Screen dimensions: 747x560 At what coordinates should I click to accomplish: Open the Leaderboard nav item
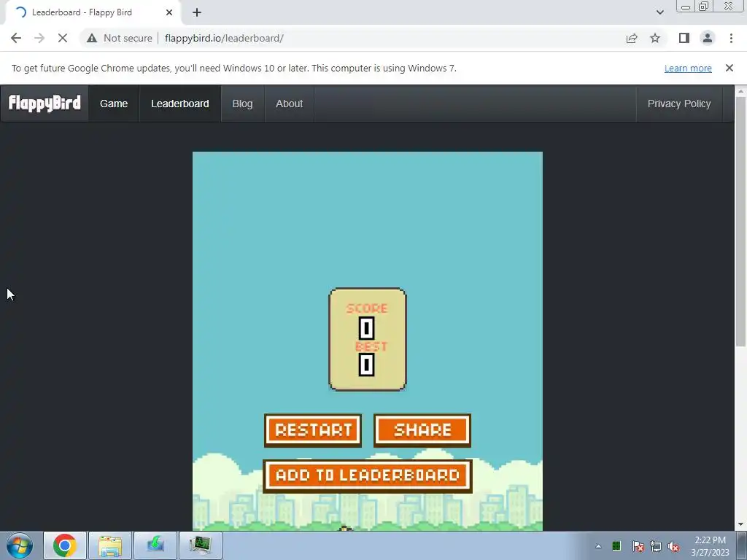click(x=180, y=104)
